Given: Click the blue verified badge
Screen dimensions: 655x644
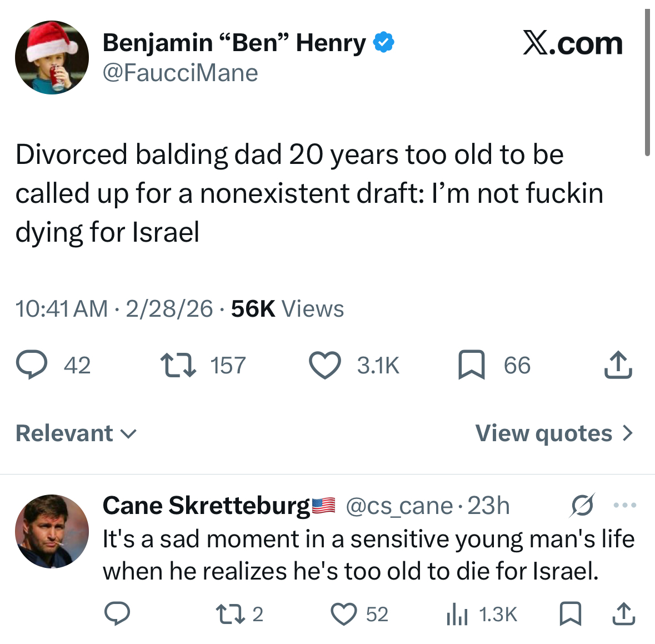Looking at the screenshot, I should 383,43.
